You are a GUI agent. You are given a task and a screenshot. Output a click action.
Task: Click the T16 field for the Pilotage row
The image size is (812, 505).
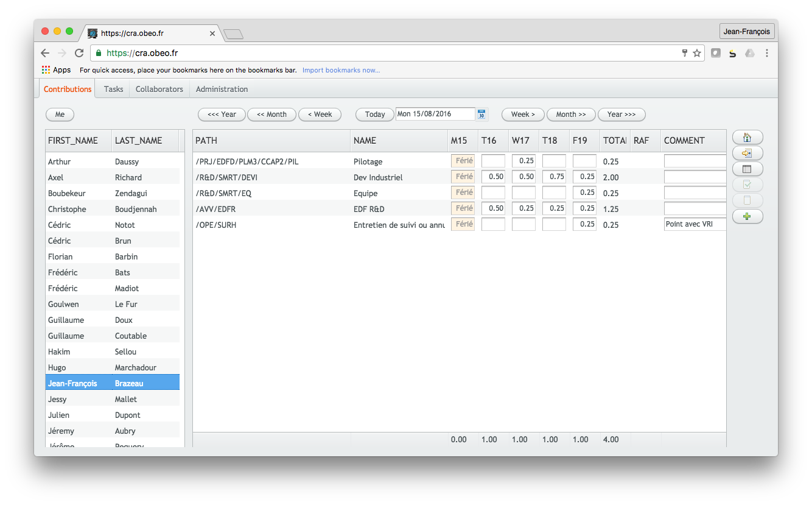click(493, 161)
